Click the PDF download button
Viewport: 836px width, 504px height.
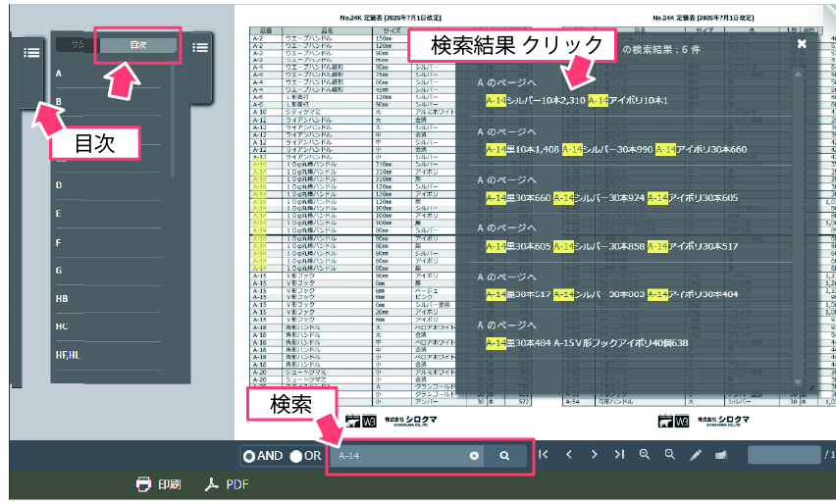pyautogui.click(x=227, y=484)
